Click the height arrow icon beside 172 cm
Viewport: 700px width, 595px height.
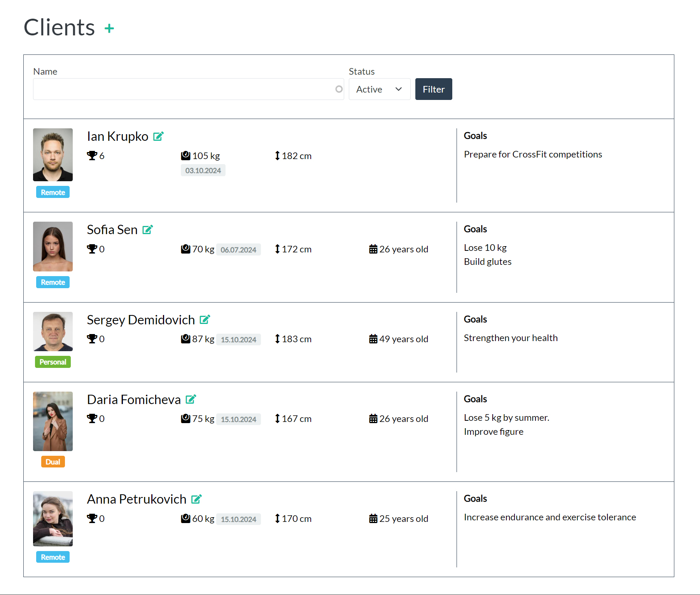[x=277, y=249]
